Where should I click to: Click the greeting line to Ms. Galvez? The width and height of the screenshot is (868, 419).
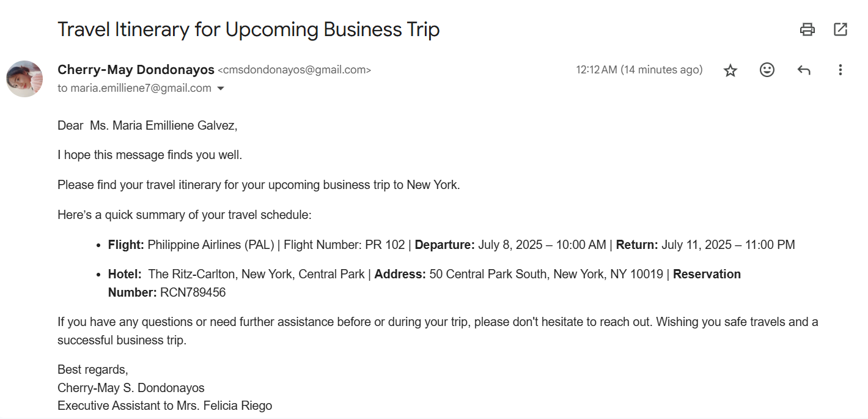click(x=147, y=125)
